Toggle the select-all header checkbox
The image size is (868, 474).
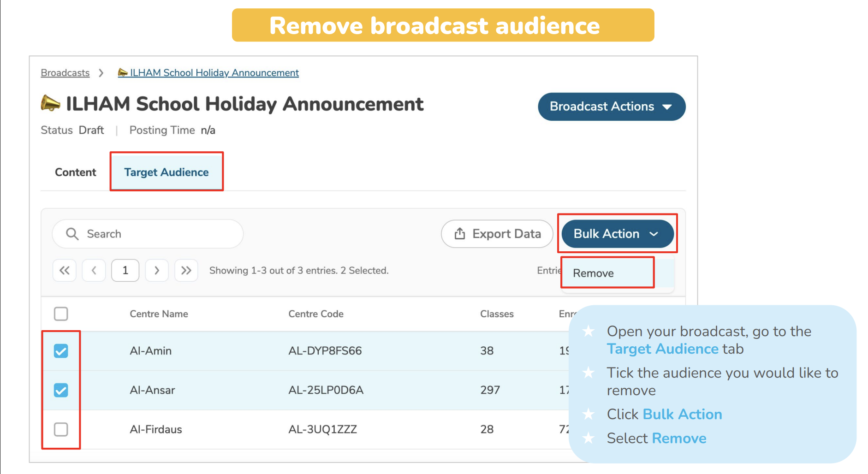[x=61, y=314]
